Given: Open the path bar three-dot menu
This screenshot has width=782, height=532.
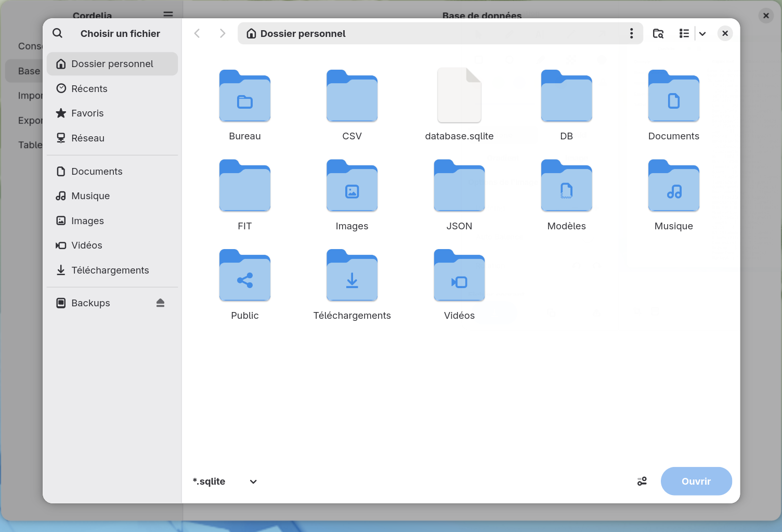Looking at the screenshot, I should pyautogui.click(x=631, y=33).
